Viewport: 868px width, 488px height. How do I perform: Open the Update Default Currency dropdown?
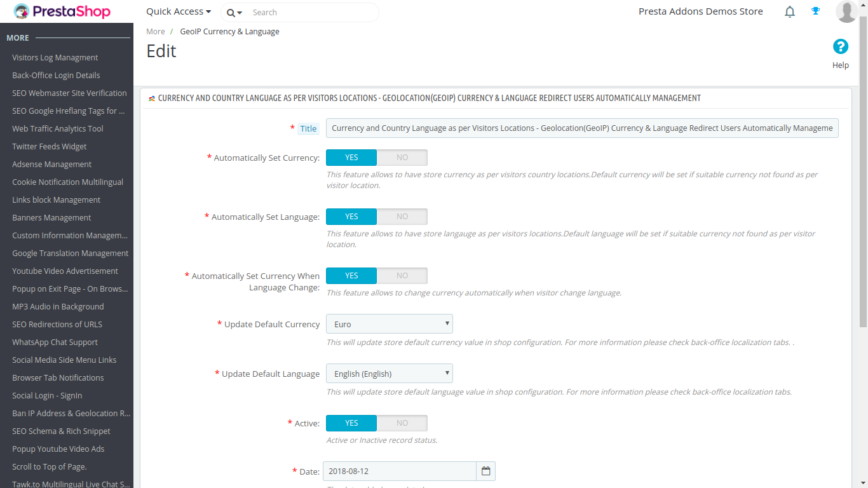[x=390, y=324]
